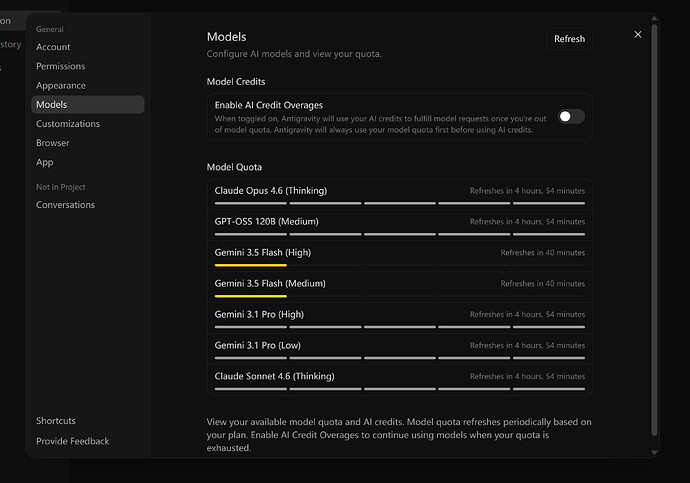Click the Gemini 3.5 Flash (High) yellow quota bar
This screenshot has height=483, width=690.
tap(251, 265)
